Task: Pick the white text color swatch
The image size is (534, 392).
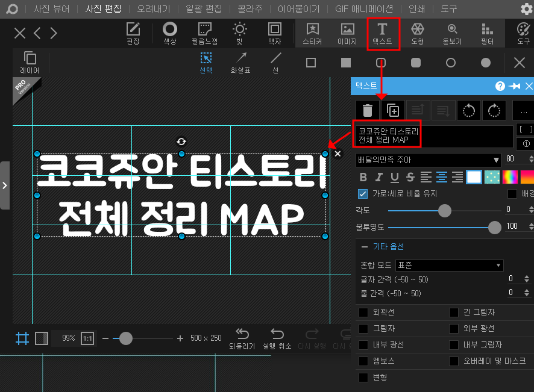Action: tap(474, 177)
